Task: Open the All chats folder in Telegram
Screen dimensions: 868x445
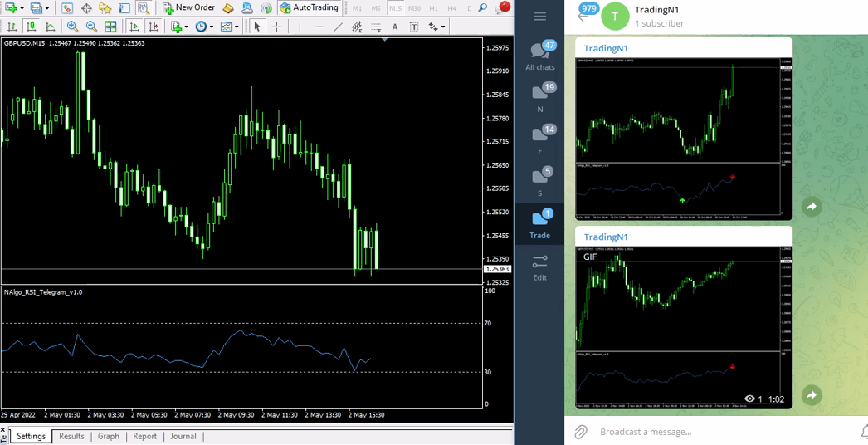Action: point(539,56)
